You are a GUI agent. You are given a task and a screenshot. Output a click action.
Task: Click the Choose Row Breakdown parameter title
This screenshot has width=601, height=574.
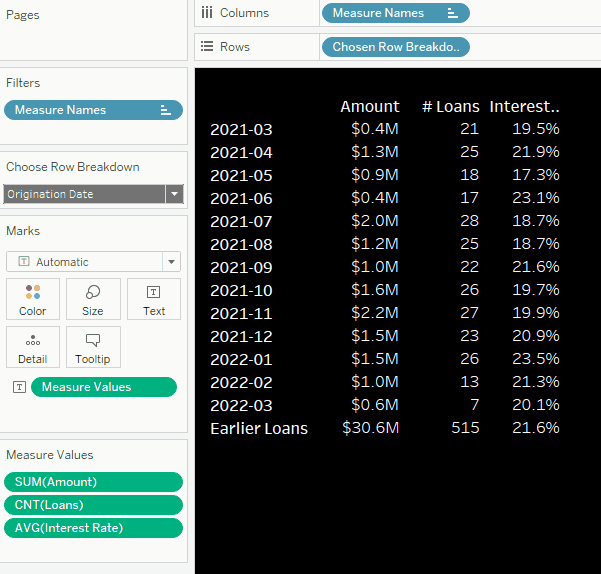point(73,167)
